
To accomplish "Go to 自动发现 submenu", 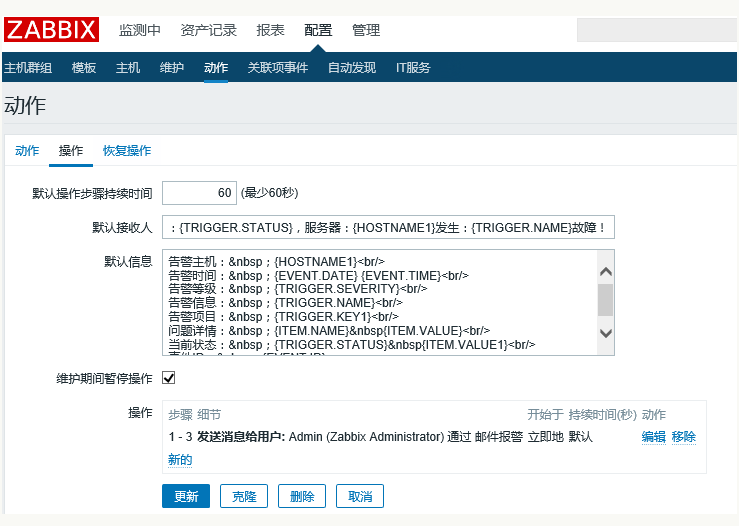I will coord(352,68).
